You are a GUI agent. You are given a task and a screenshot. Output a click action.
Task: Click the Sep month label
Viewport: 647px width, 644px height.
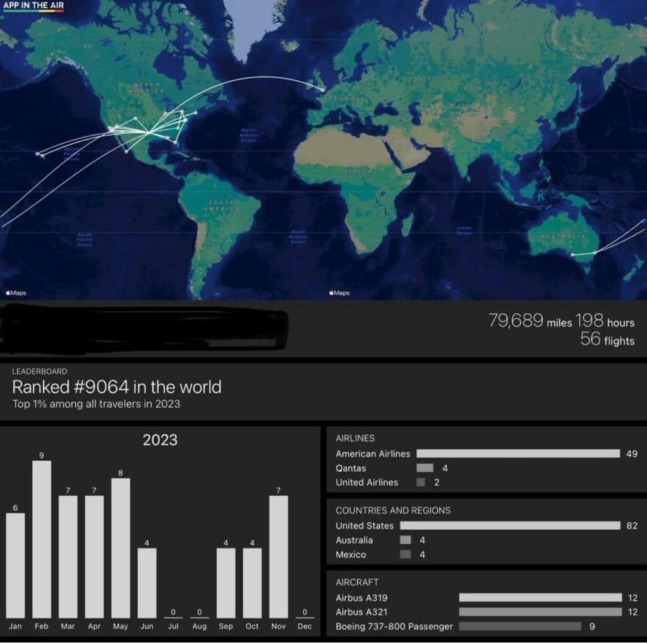coord(226,626)
